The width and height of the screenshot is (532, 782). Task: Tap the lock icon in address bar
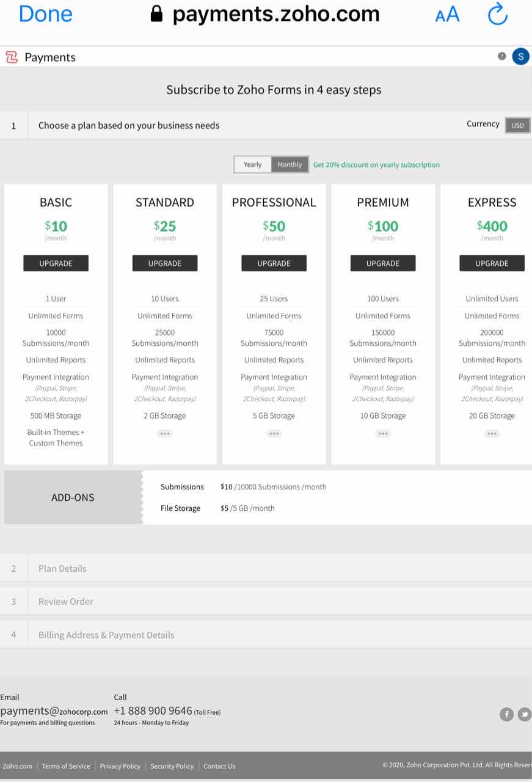[x=157, y=13]
